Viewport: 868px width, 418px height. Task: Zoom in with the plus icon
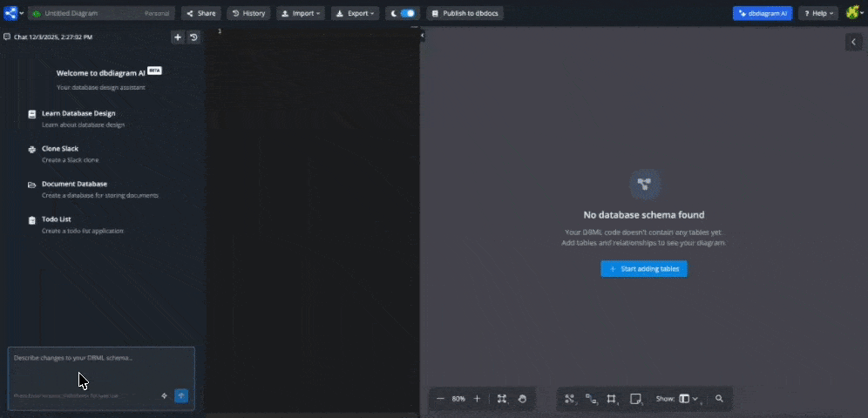click(478, 399)
